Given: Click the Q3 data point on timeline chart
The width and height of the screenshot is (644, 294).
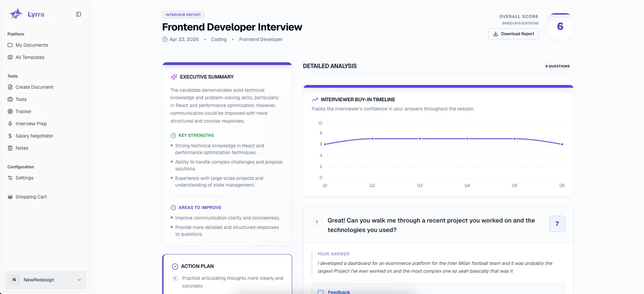Looking at the screenshot, I should click(x=420, y=139).
